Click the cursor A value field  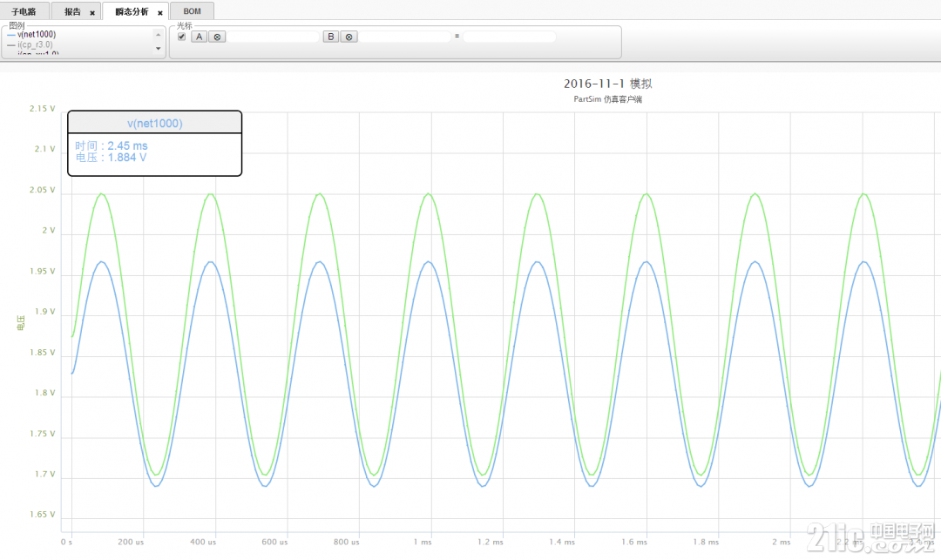point(273,37)
